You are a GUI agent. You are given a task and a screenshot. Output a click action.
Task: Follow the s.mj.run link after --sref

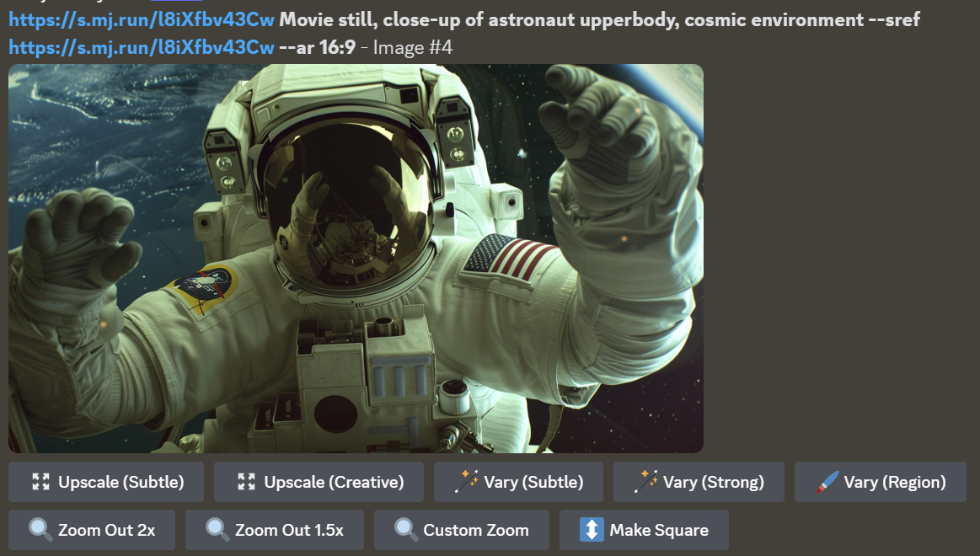(x=142, y=47)
